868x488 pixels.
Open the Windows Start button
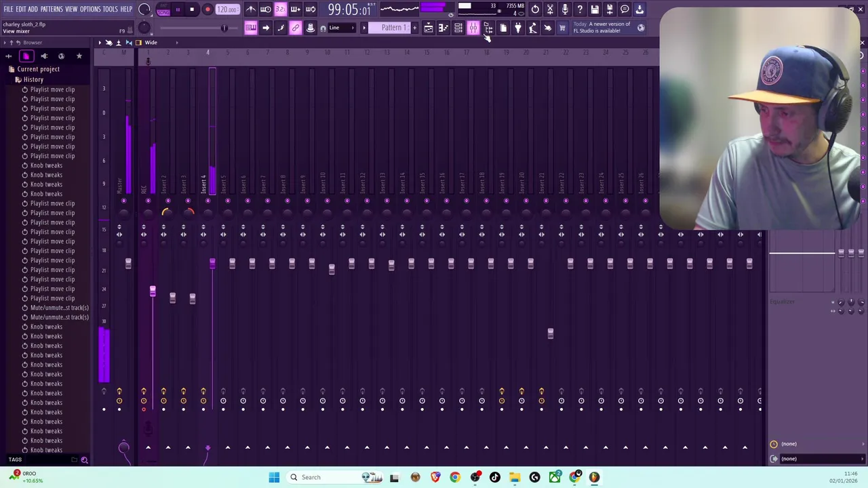pos(274,477)
